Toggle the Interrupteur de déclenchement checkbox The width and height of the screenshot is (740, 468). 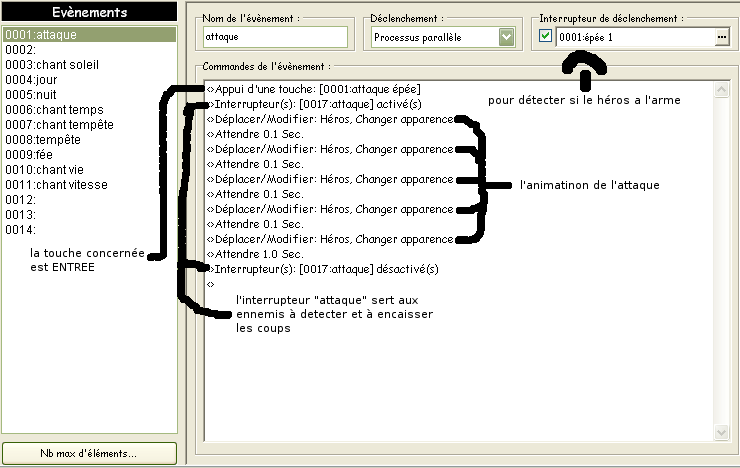click(545, 36)
